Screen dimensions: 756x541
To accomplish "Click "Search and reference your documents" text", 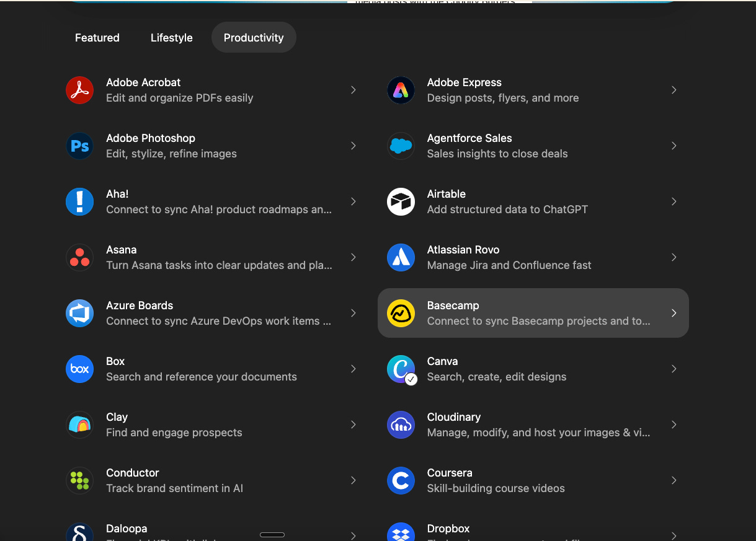I will click(x=202, y=377).
